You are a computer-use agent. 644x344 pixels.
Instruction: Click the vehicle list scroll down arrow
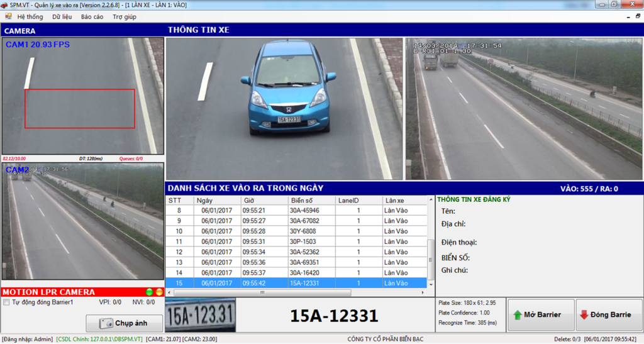(431, 284)
